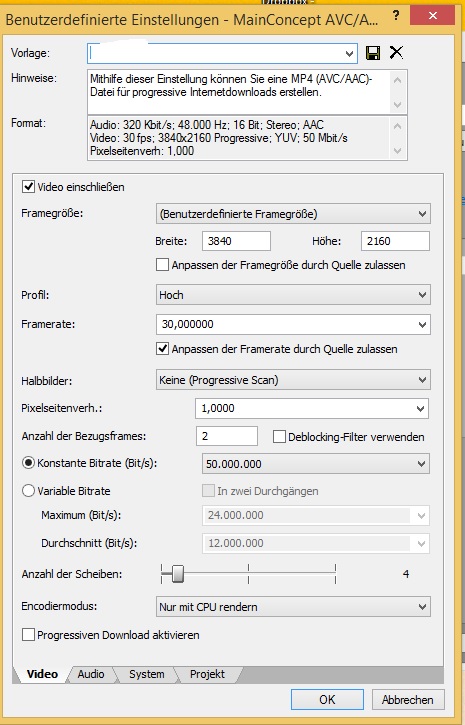Focus the Anzahl der Bezugsframes field
The height and width of the screenshot is (725, 465).
(227, 436)
